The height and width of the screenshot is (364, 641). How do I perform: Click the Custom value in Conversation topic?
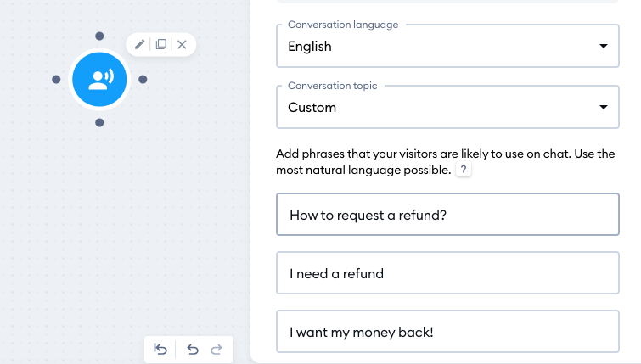[312, 108]
